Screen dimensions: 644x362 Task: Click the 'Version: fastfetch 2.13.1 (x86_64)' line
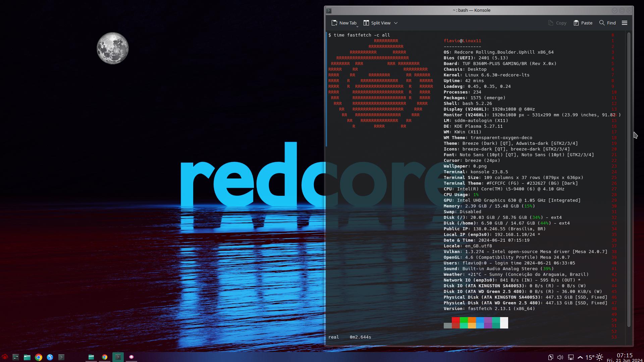(489, 308)
